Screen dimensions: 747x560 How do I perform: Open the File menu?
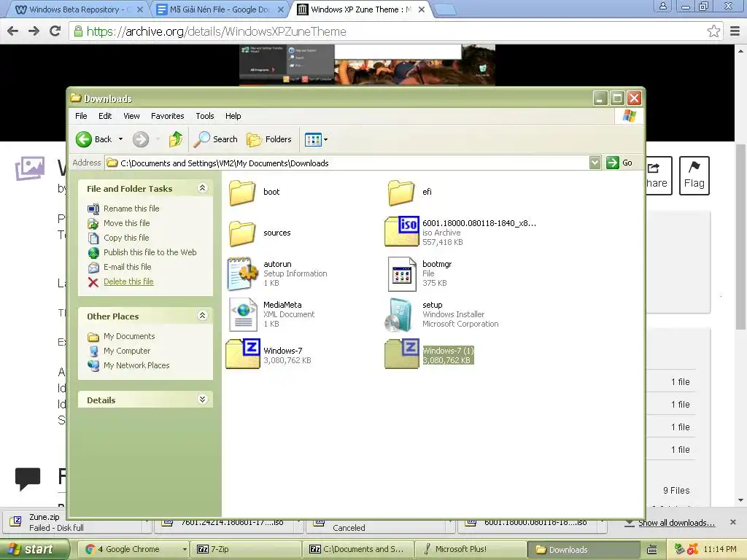point(81,116)
